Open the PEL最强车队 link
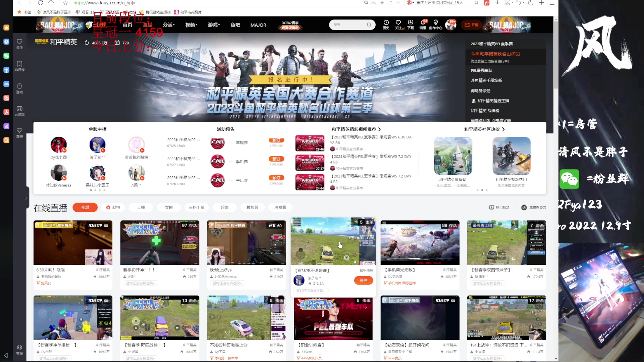The image size is (644, 362). point(481,70)
